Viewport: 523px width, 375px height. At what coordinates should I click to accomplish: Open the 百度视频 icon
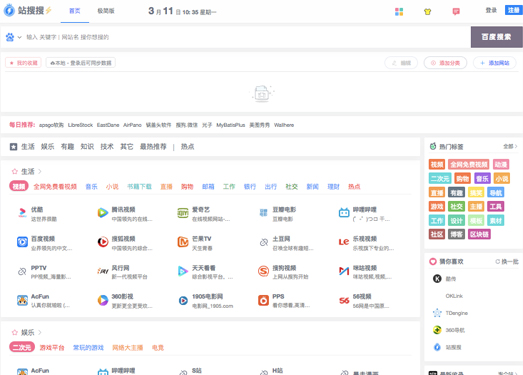click(x=22, y=242)
